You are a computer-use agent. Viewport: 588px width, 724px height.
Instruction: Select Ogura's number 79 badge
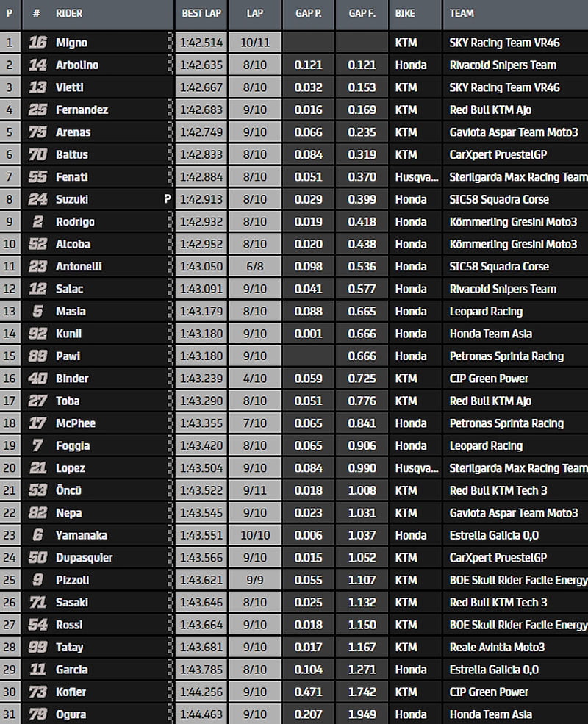point(37,714)
